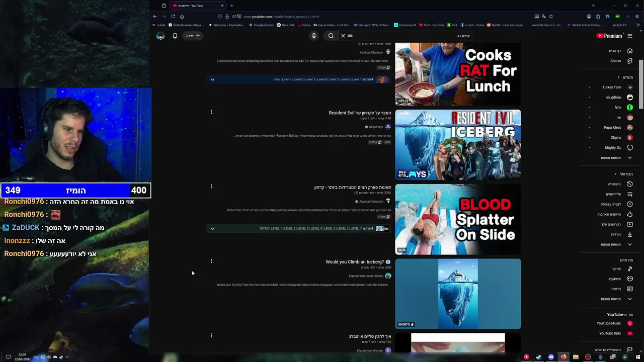Open a new browser tab

[231, 6]
